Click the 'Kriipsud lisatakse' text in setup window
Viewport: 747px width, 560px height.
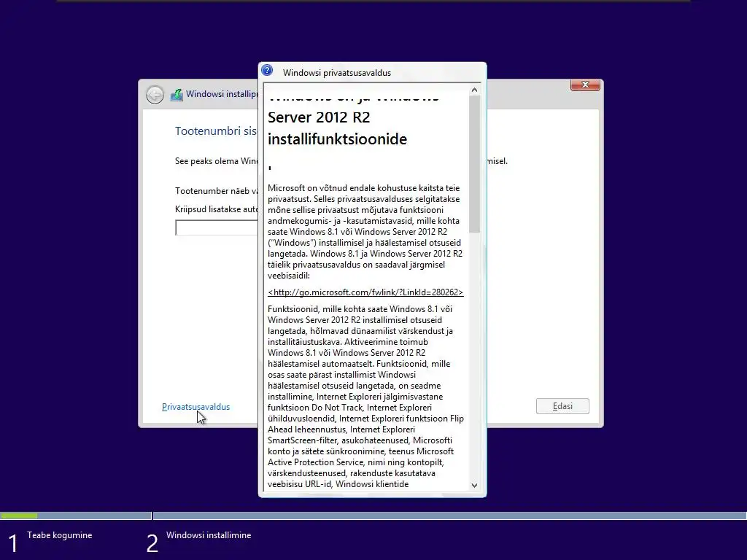coord(216,209)
